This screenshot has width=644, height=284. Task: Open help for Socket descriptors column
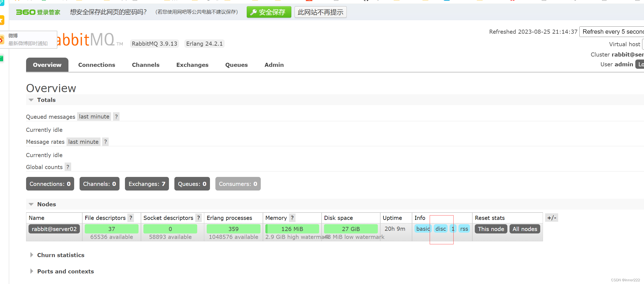click(198, 218)
